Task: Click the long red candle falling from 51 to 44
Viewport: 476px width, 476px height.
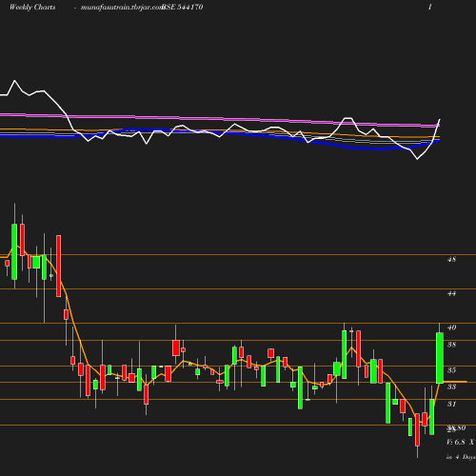Action: pyautogui.click(x=59, y=266)
